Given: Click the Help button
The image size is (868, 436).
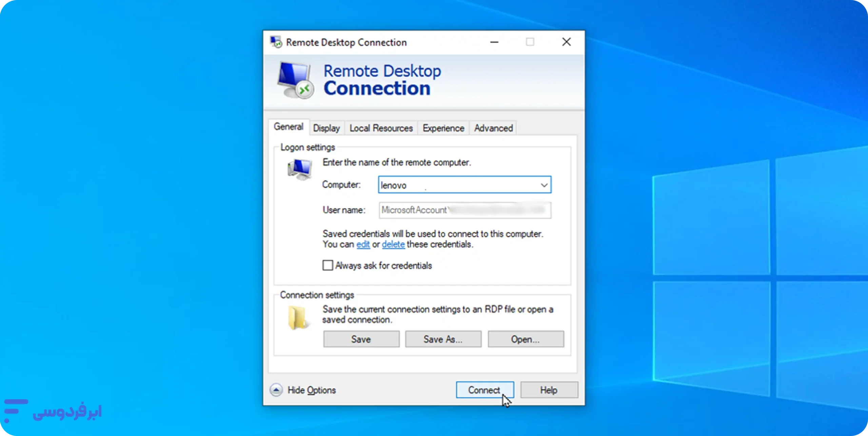Looking at the screenshot, I should tap(549, 390).
